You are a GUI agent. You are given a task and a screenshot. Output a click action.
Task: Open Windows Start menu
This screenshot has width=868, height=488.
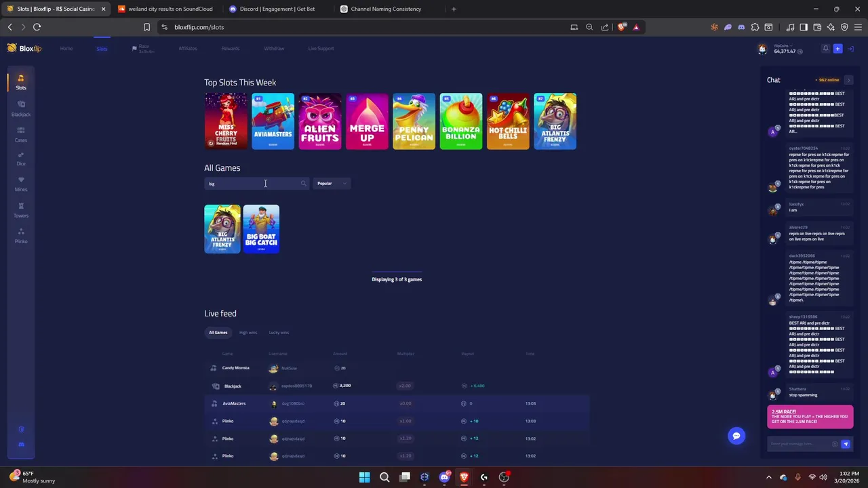point(364,477)
